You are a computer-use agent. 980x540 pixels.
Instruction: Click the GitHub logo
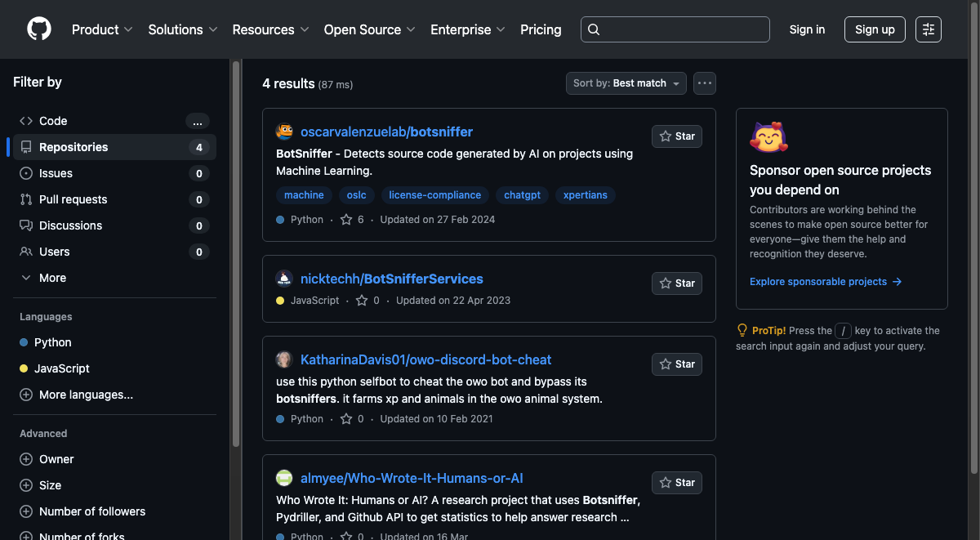pyautogui.click(x=38, y=29)
